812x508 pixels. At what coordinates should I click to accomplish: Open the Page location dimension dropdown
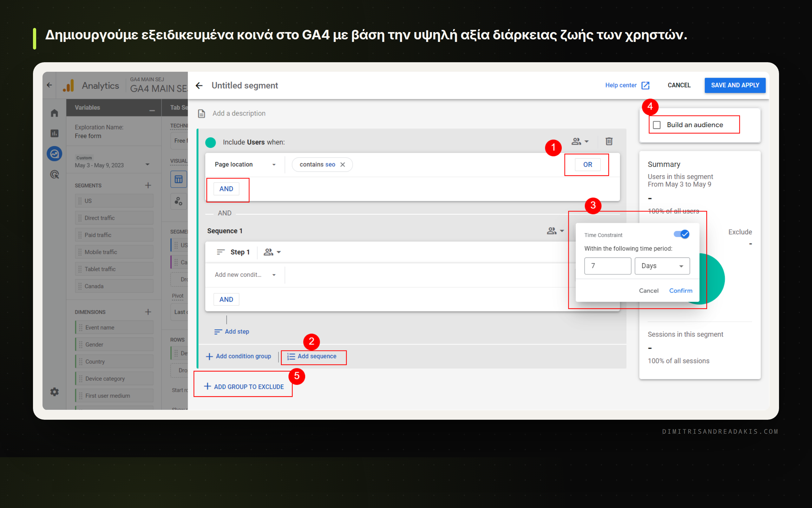click(x=245, y=165)
